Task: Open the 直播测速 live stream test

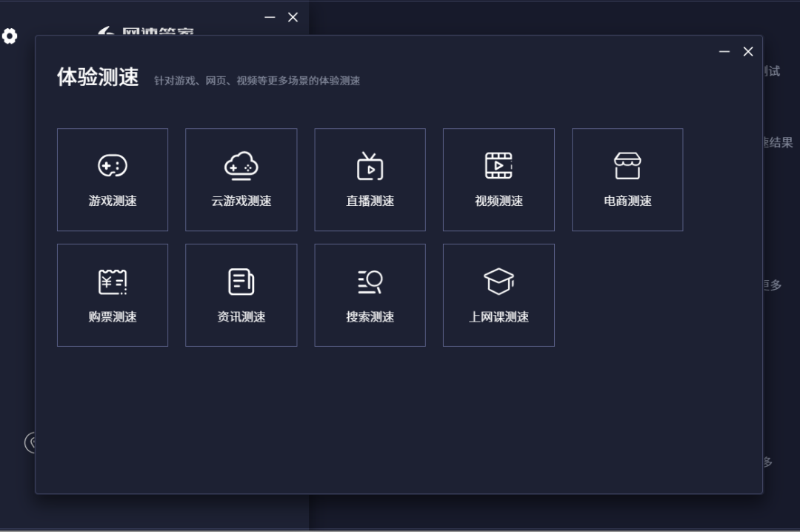Action: tap(370, 180)
